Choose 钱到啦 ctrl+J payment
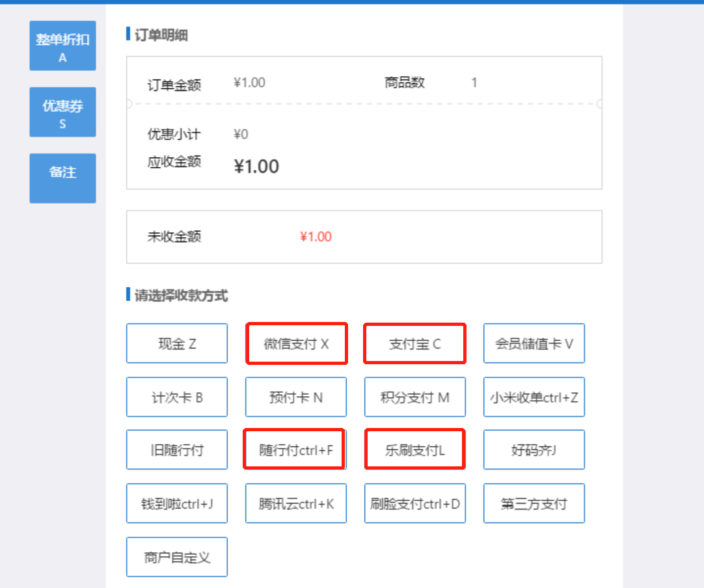 pos(177,503)
